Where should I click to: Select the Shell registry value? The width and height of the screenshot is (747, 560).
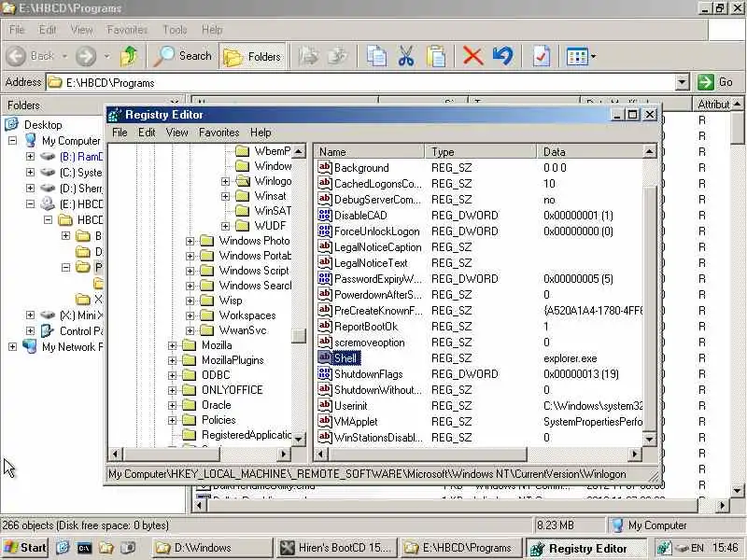[x=345, y=358]
